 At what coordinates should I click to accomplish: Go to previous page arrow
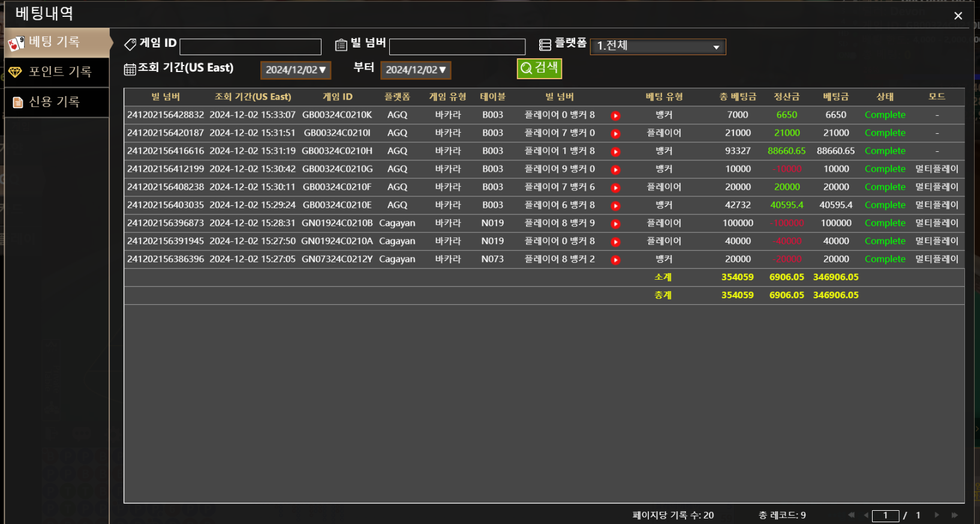pyautogui.click(x=866, y=515)
